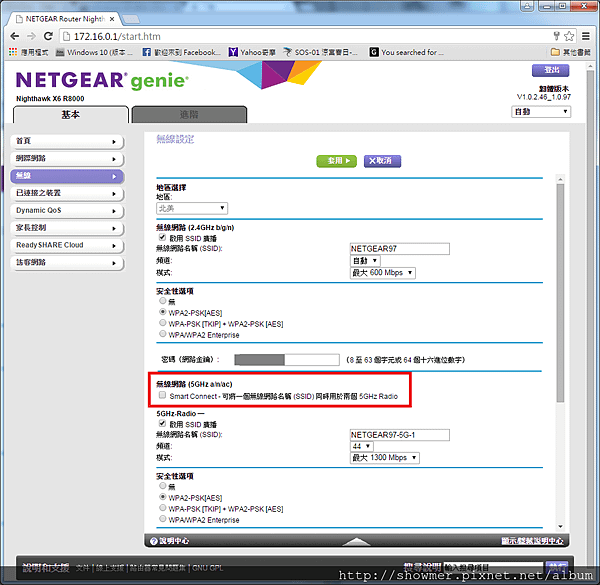Click the network key password field
Image resolution: width=600 pixels, height=585 pixels.
point(287,360)
